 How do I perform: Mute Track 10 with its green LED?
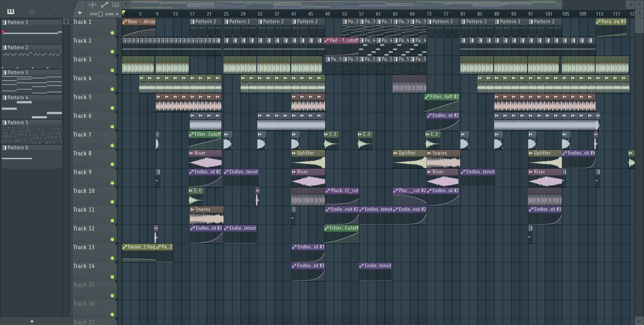point(112,202)
